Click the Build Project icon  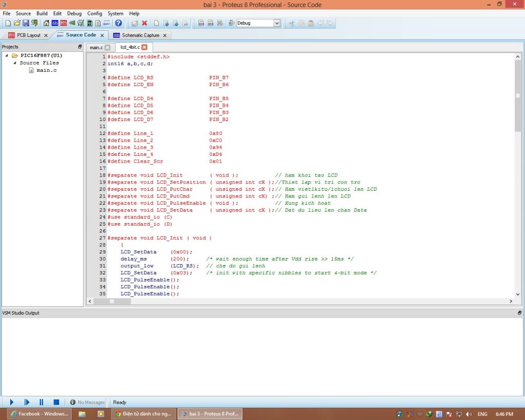[201, 23]
